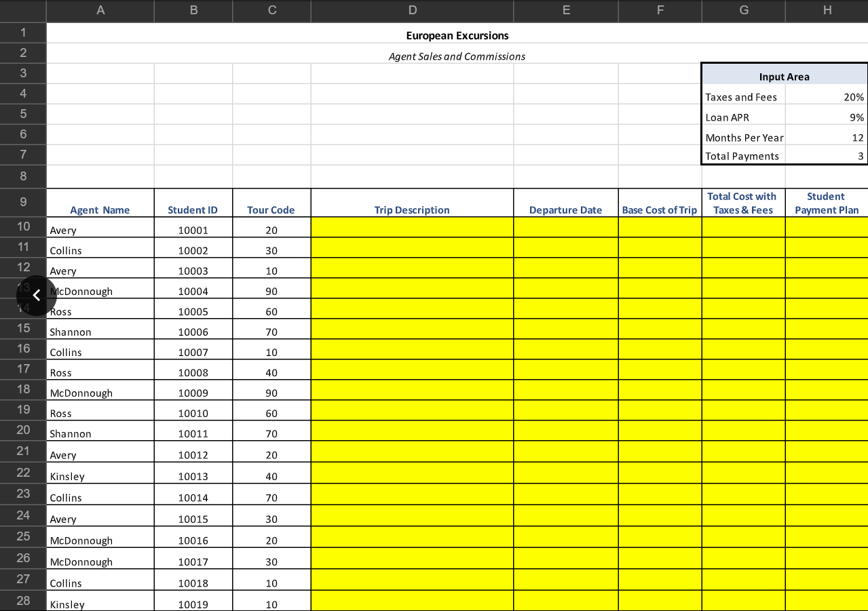Click the left-pointing chevron navigation button

(x=37, y=295)
